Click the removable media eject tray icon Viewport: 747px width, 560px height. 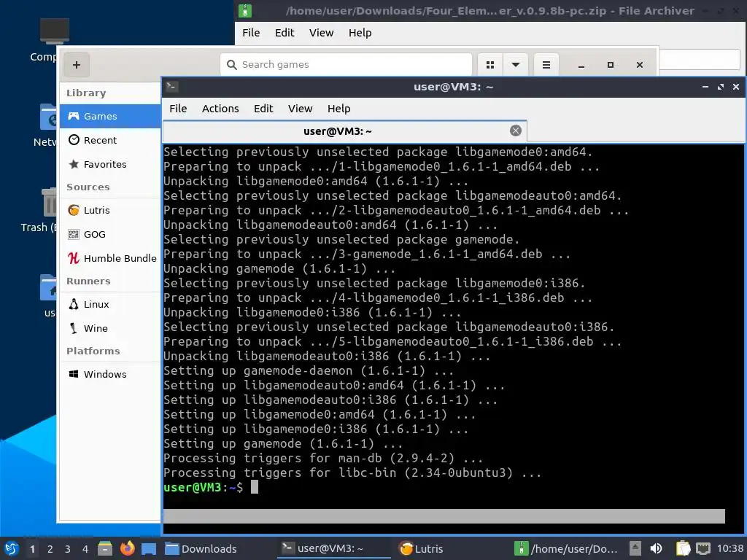coord(635,548)
